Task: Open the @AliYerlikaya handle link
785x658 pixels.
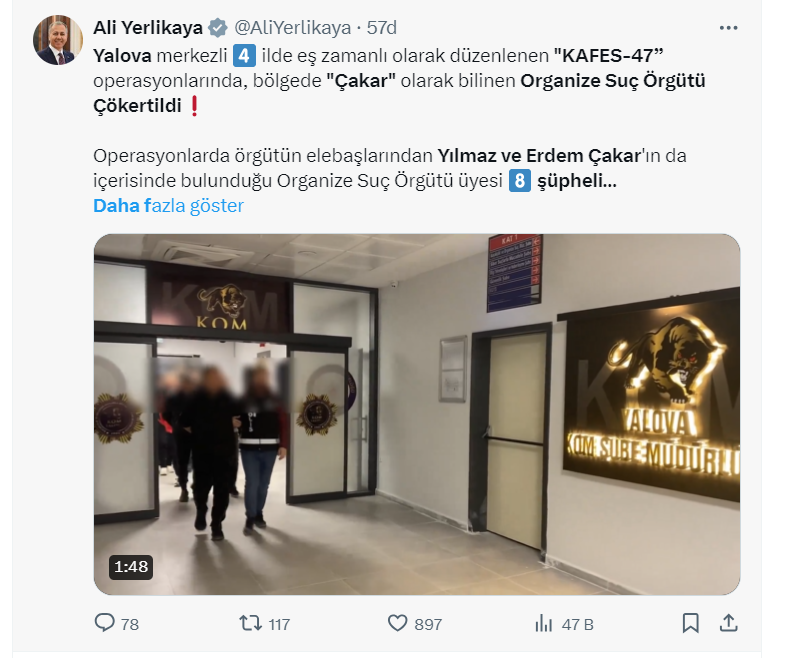Action: [x=292, y=28]
